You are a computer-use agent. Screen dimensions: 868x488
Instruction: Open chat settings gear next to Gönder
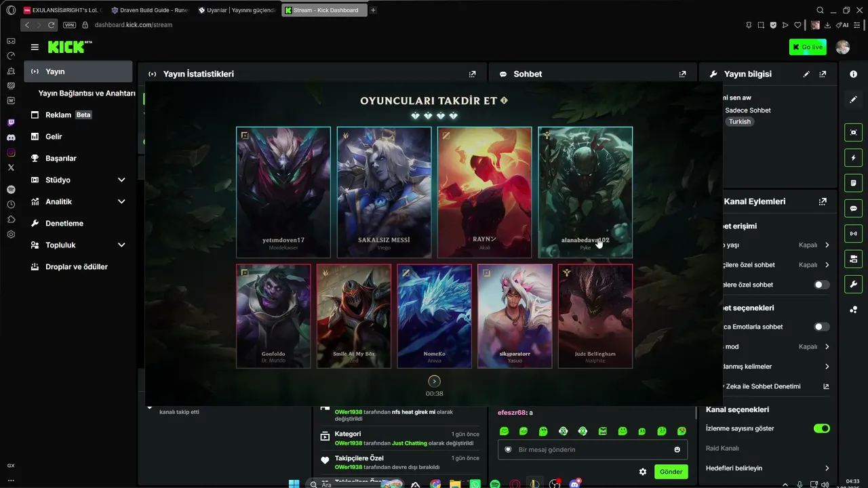pyautogui.click(x=643, y=472)
